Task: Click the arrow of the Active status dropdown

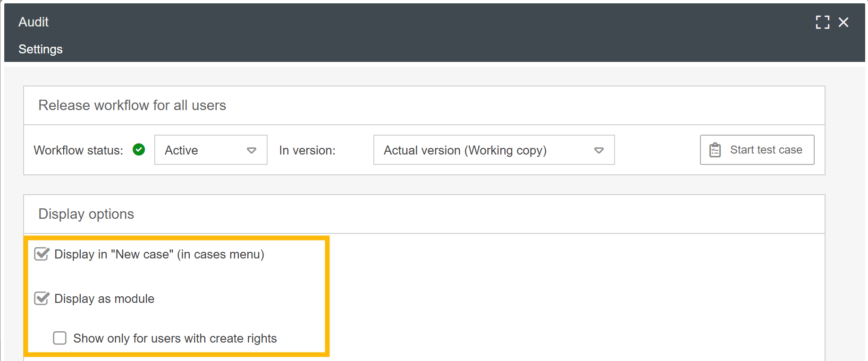Action: tap(252, 150)
